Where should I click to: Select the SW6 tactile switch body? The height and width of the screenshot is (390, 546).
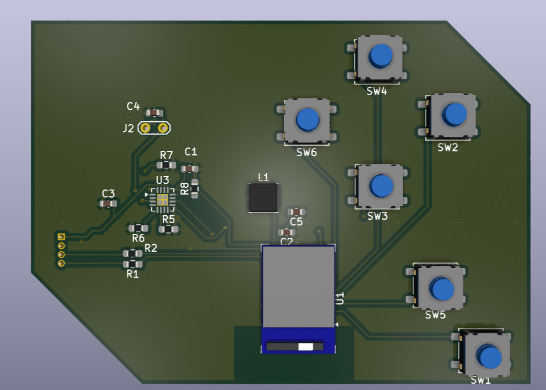tap(307, 120)
